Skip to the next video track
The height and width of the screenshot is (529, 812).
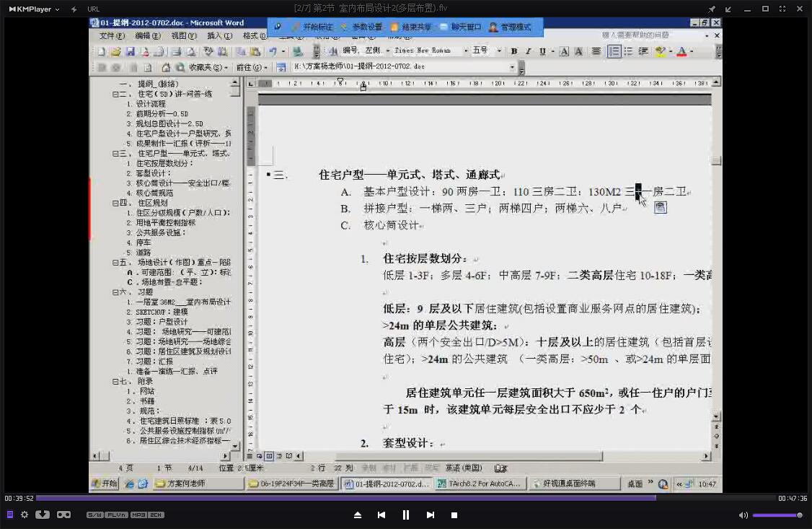431,515
